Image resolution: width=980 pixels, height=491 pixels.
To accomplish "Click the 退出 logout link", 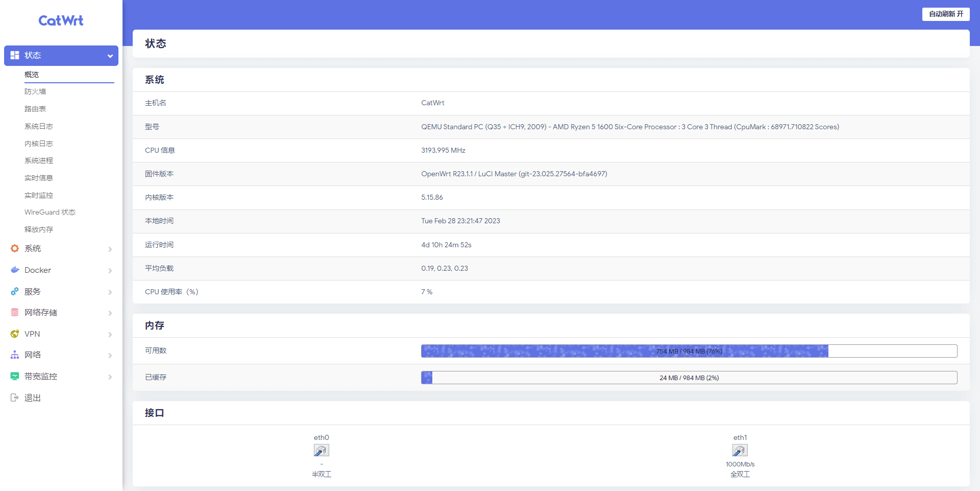I will pyautogui.click(x=33, y=398).
